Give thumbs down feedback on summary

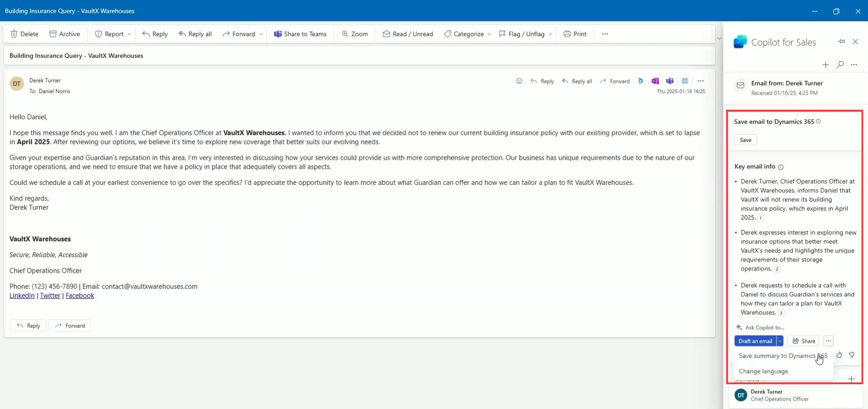point(852,355)
